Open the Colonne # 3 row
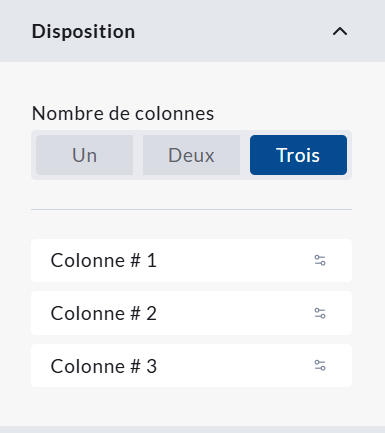This screenshot has height=433, width=385. (191, 366)
